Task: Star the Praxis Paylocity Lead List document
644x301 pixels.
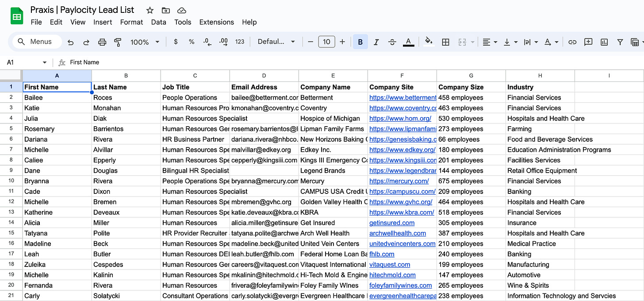Action: pos(150,10)
